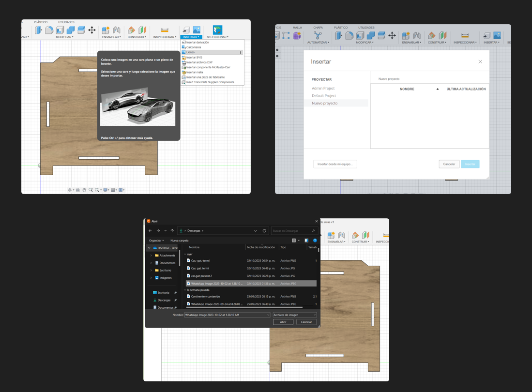This screenshot has width=532, height=392.
Task: Collapse the ayer file group
Action: pos(185,254)
